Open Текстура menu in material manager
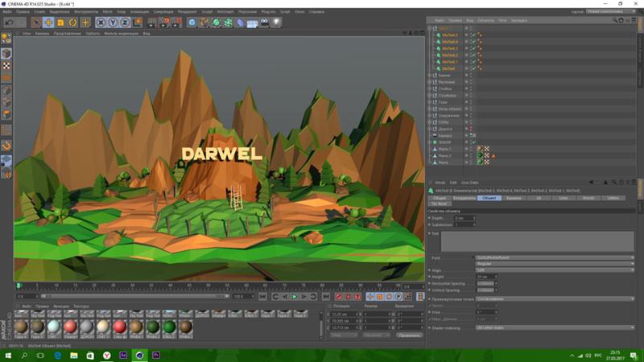644x362 pixels. pyautogui.click(x=81, y=306)
